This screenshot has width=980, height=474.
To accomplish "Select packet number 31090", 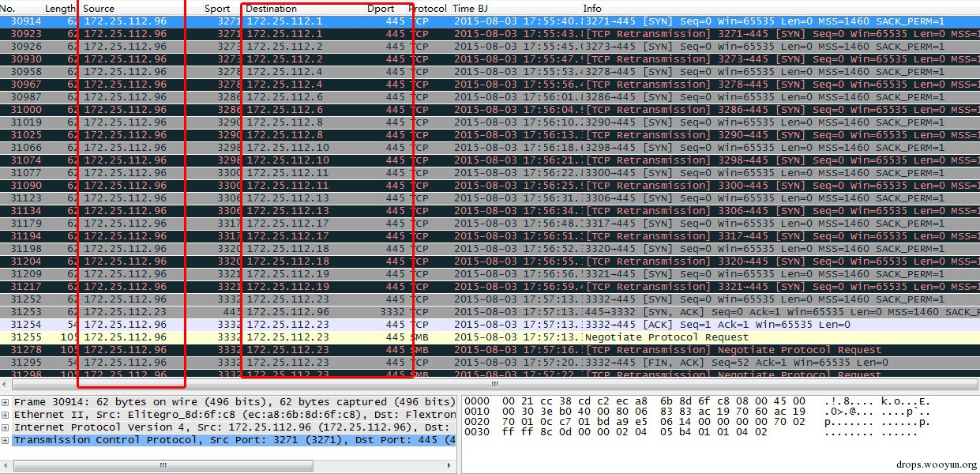I will (x=490, y=186).
